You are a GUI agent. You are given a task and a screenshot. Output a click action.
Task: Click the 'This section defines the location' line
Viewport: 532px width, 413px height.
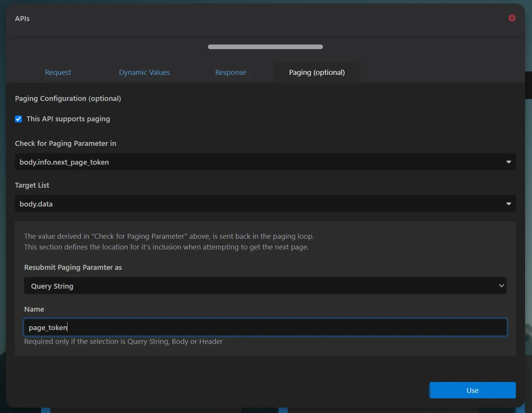tap(166, 247)
